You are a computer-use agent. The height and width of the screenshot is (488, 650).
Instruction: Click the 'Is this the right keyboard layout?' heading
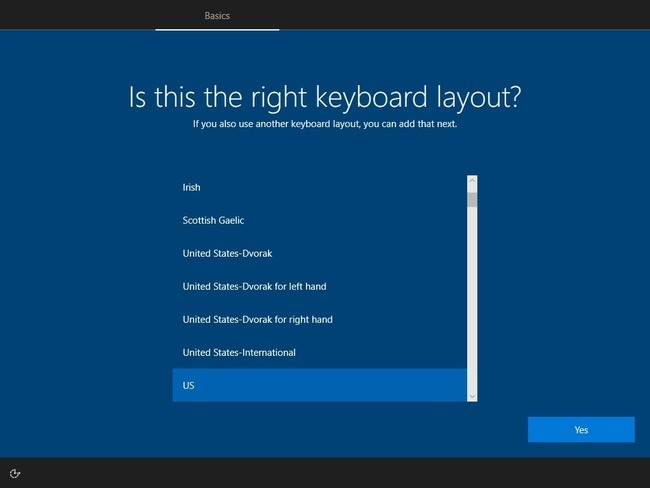pyautogui.click(x=325, y=97)
